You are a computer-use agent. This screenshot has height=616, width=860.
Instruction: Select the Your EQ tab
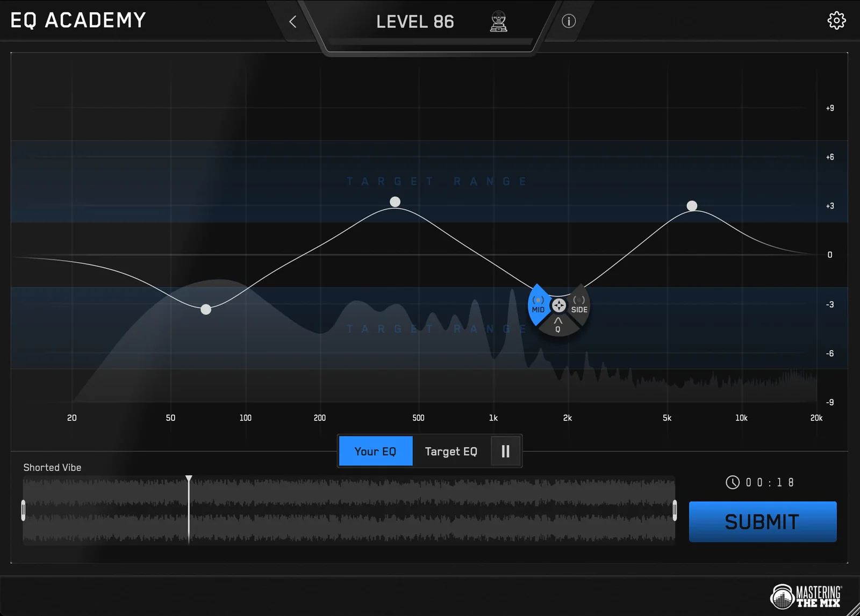click(x=375, y=451)
